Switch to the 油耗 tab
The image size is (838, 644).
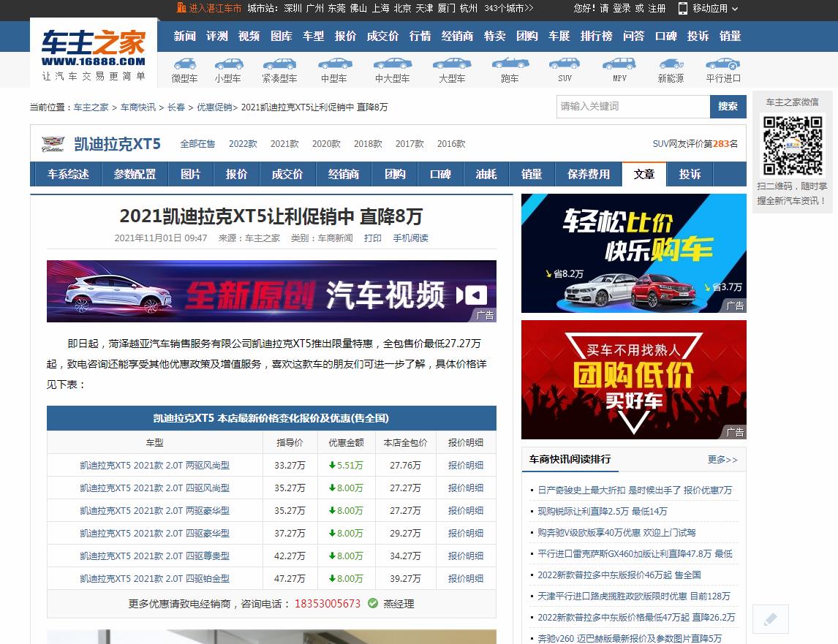click(486, 174)
